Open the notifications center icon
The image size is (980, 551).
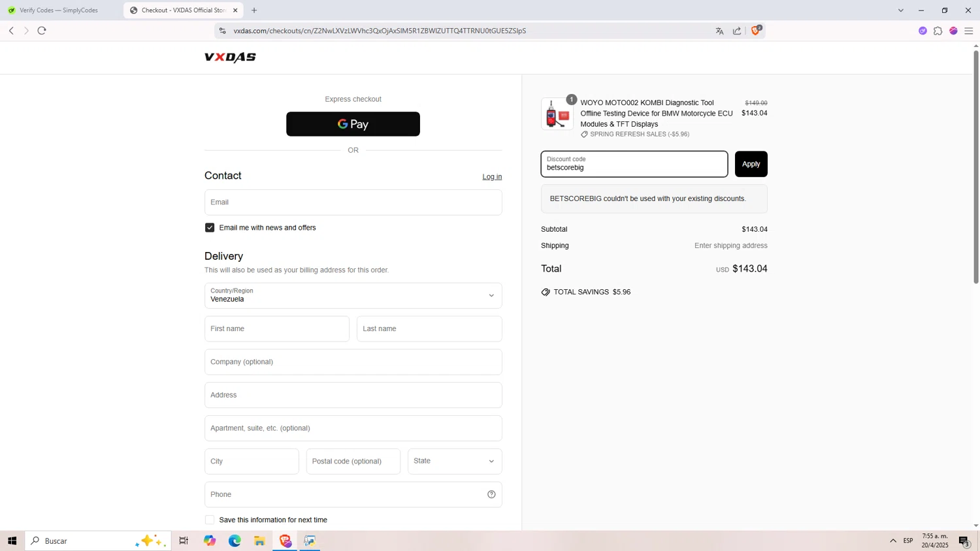pyautogui.click(x=964, y=541)
